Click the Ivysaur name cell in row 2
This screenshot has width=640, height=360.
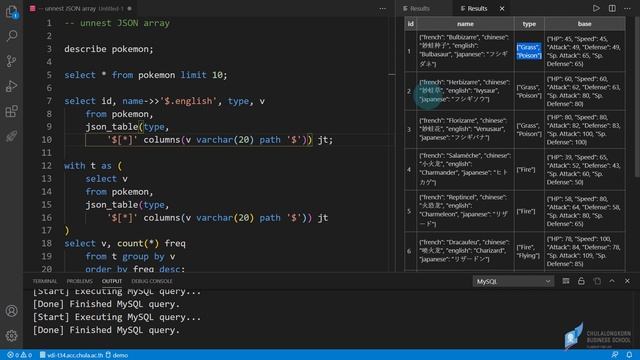[465, 91]
